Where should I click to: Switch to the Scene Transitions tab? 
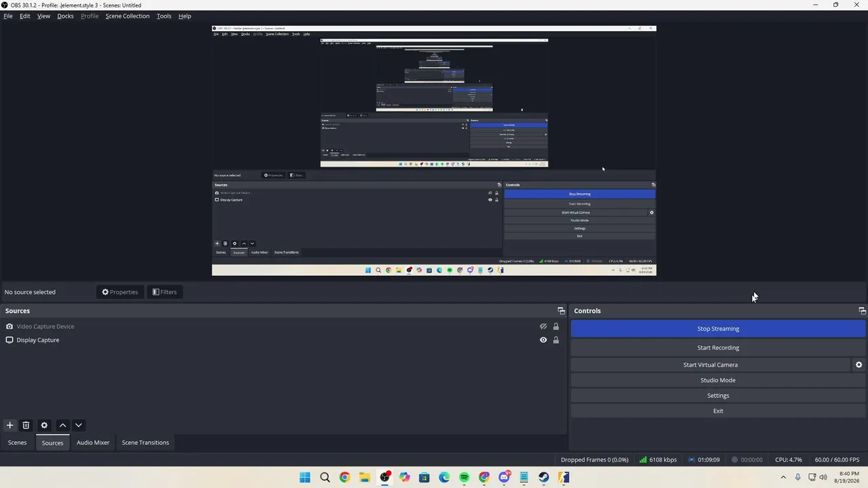tap(145, 443)
